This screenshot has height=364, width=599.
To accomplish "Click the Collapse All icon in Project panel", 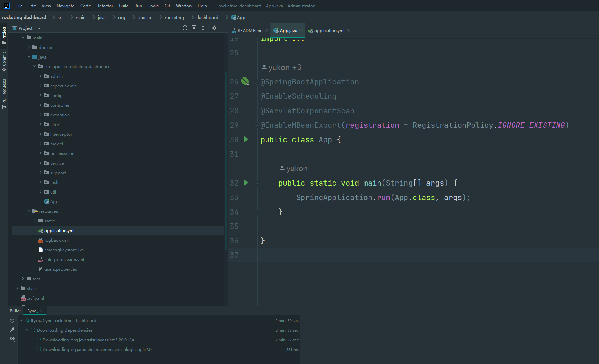I will click(x=203, y=28).
